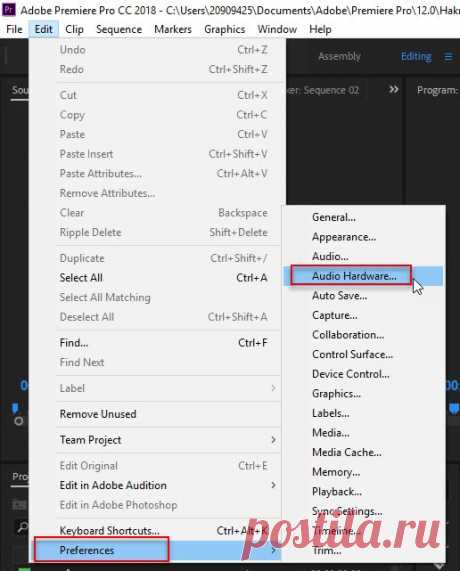Screen dimensions: 460x571
Task: Open the Editing workspace hamburger menu
Action: point(448,57)
